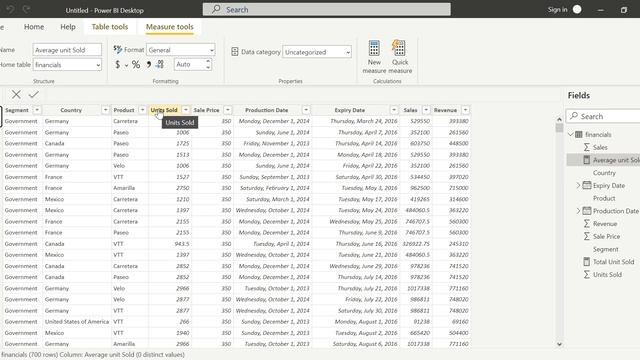This screenshot has height=360, width=640.
Task: Select the Sale Price sigma field
Action: pyautogui.click(x=602, y=236)
